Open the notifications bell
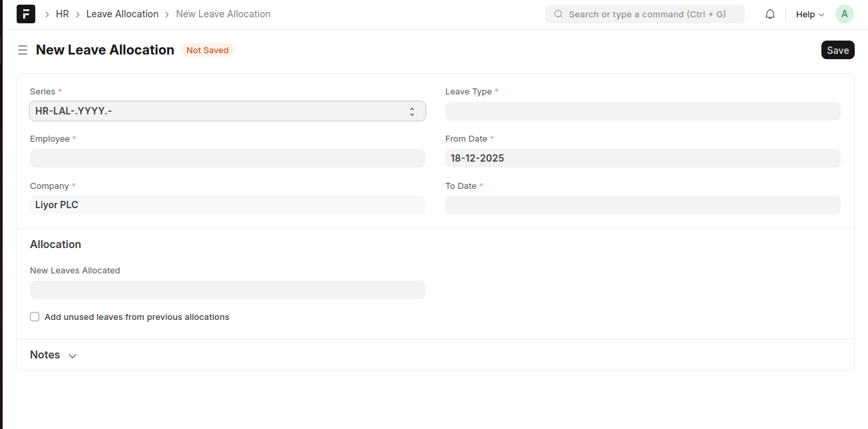 point(770,14)
